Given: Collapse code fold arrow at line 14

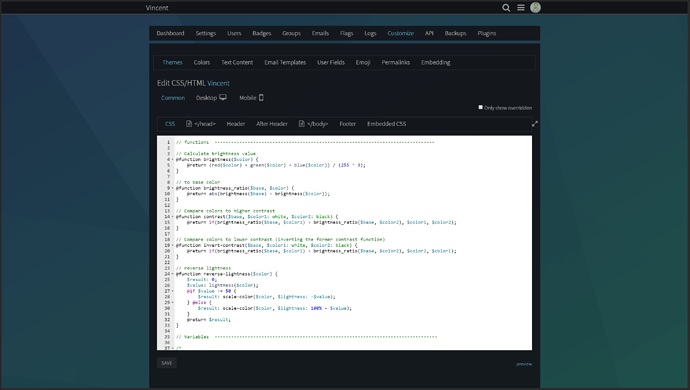Looking at the screenshot, I should coord(172,217).
